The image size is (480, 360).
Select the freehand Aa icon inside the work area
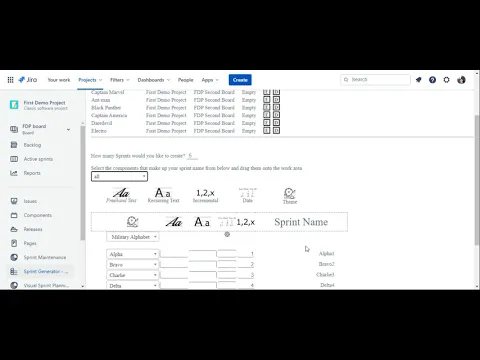tap(174, 222)
